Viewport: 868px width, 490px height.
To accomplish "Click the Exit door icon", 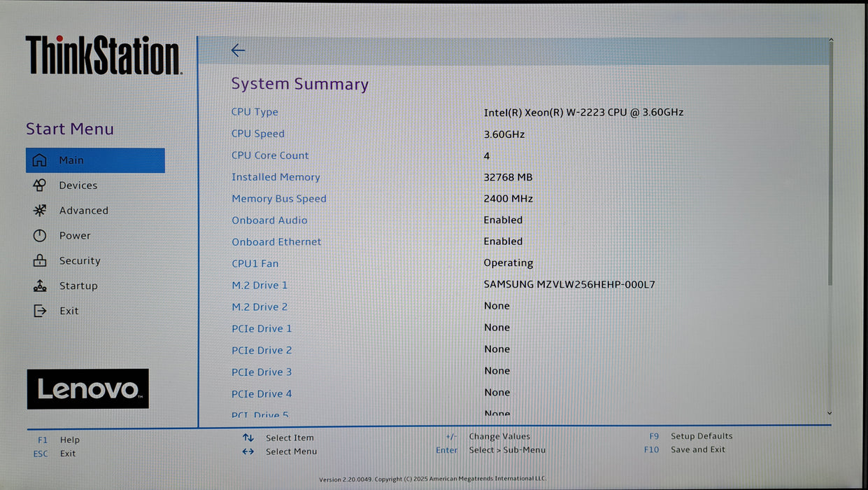I will [40, 311].
